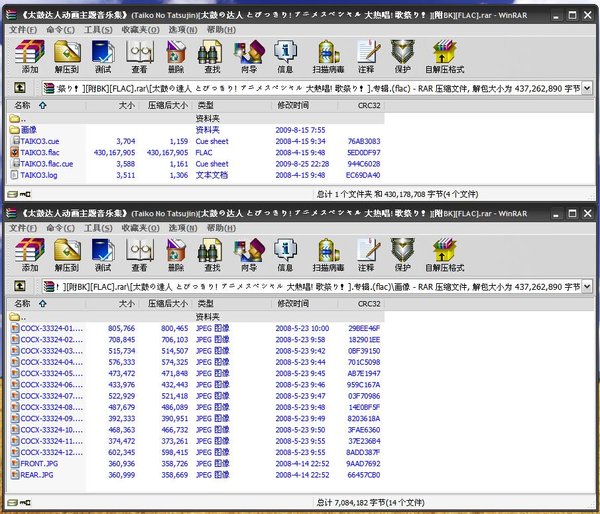The image size is (600, 514).
Task: Click 保护 (Protect) shield in top window
Action: [403, 57]
